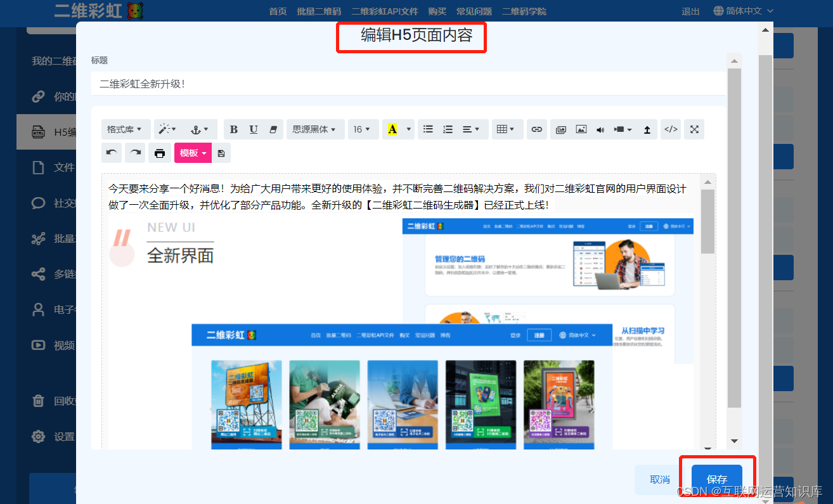This screenshot has height=504, width=833.
Task: Open the pink 模板 template dropdown
Action: [193, 153]
